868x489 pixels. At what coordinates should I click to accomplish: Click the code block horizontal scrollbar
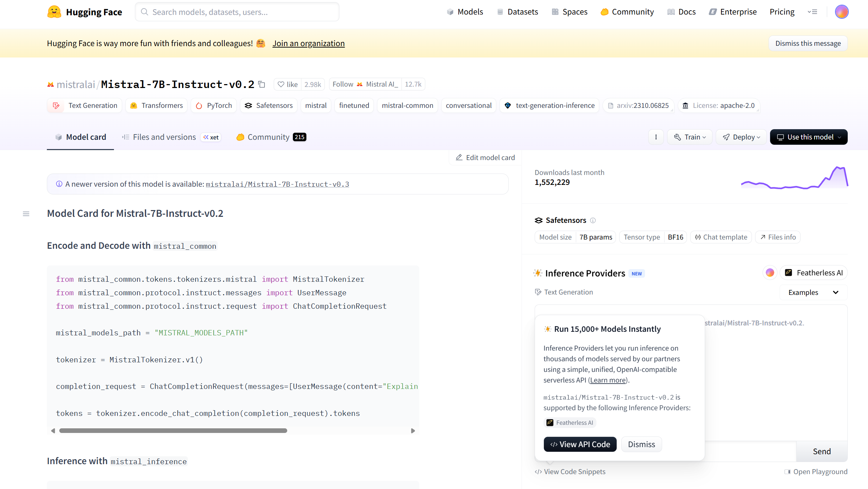[x=173, y=431]
